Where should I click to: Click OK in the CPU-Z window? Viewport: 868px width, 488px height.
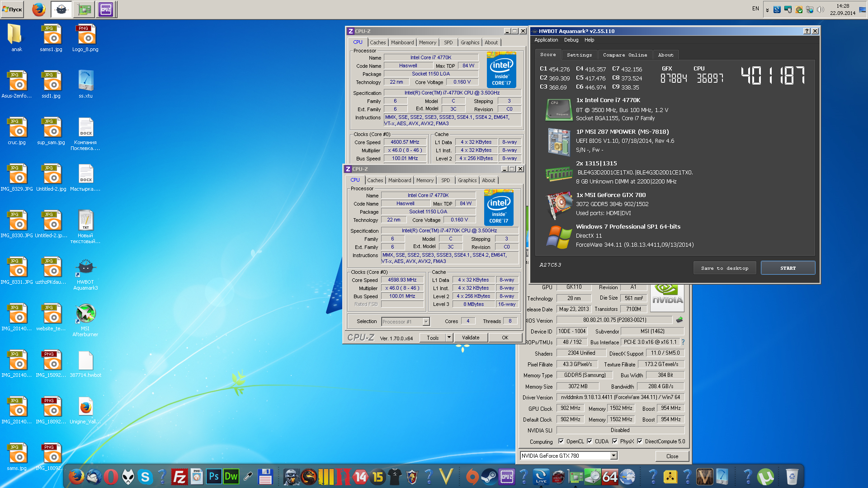[505, 338]
